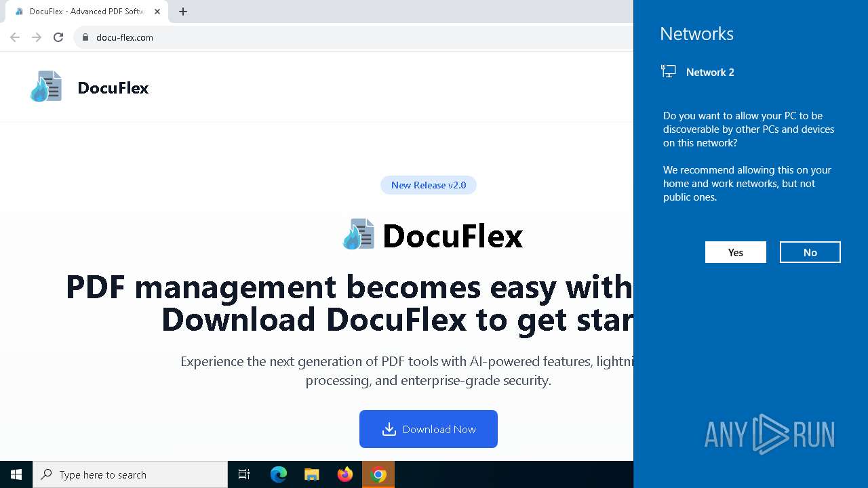Select the DocuFlex - Advanced PDF Software tab
This screenshot has height=488, width=868.
coord(86,12)
